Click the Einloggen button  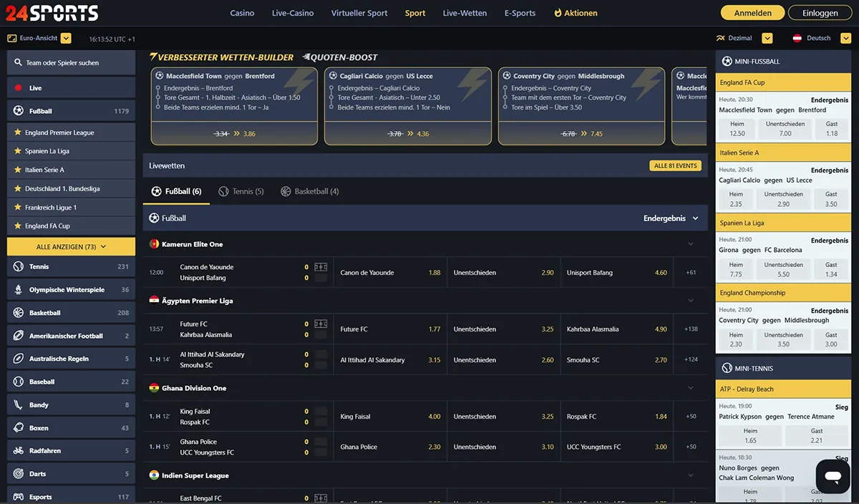tap(820, 13)
